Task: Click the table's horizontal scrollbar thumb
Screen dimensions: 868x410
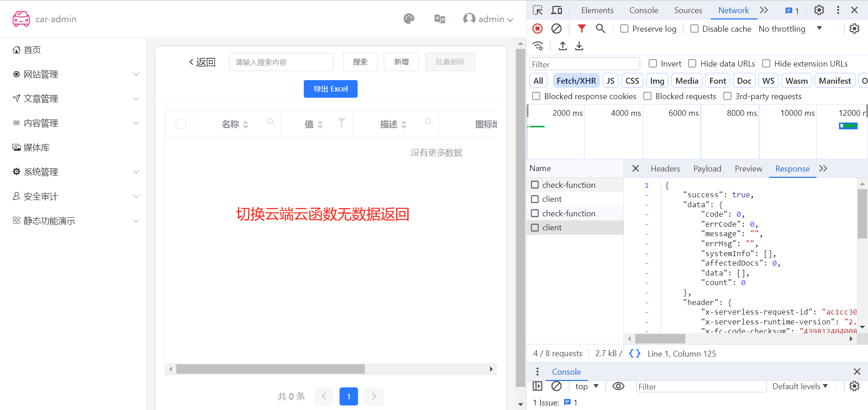Action: click(x=270, y=369)
